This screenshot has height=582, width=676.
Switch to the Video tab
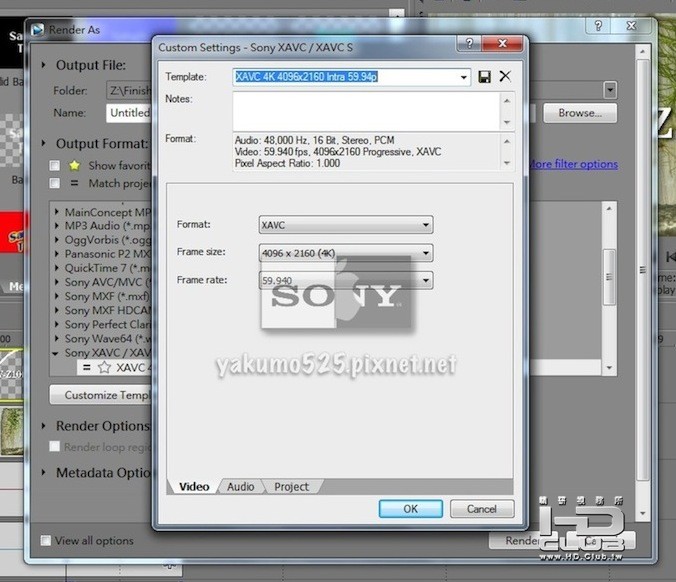194,487
